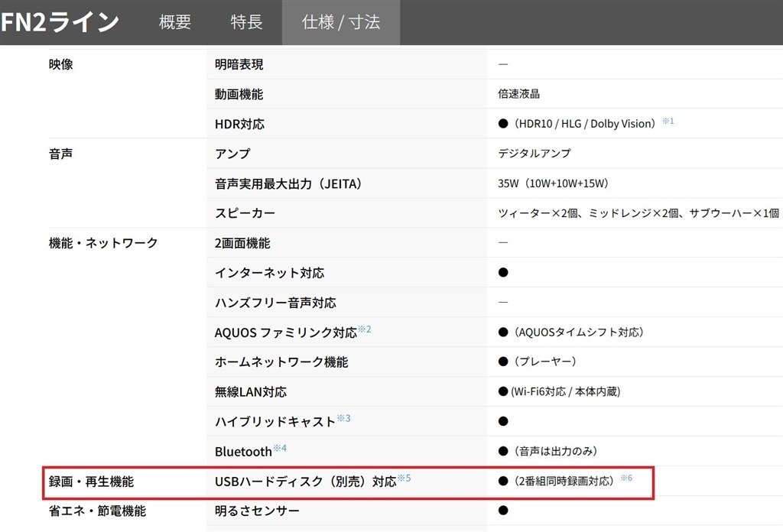The height and width of the screenshot is (532, 783).
Task: Select the 映像 category label
Action: [x=61, y=64]
